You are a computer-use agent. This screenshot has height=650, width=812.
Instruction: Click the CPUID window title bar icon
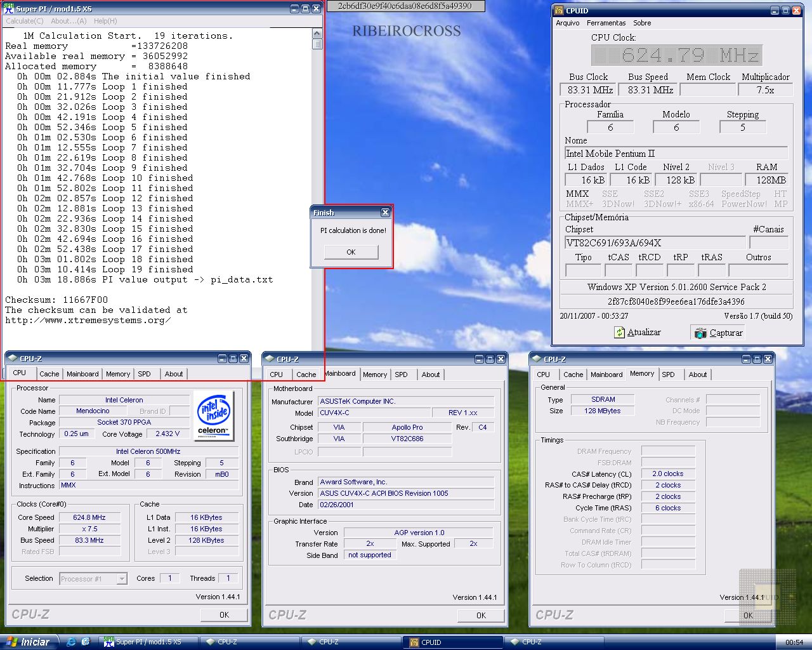click(x=558, y=10)
